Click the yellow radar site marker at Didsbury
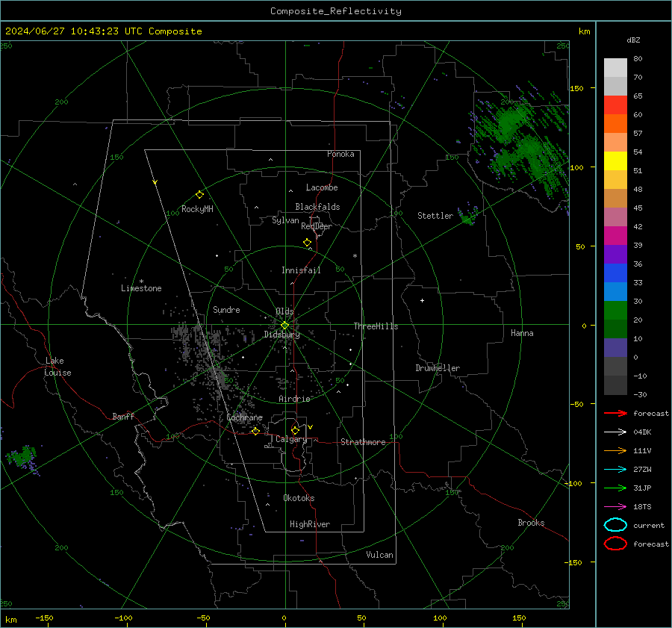The height and width of the screenshot is (628, 672). point(284,326)
